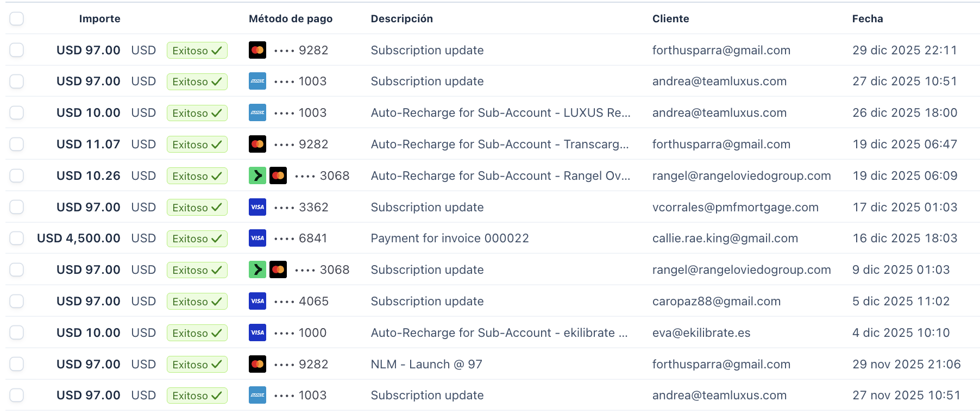Tick the checkbox for 29 dic 2025 22:11 row
The image size is (980, 414).
point(17,50)
